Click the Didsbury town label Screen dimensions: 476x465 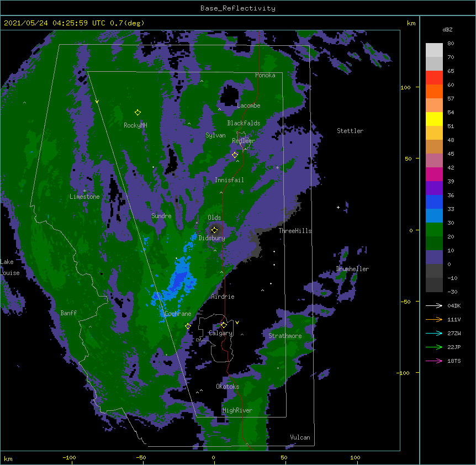click(211, 238)
